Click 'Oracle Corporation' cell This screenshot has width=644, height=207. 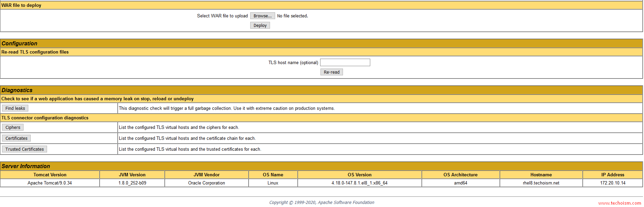tap(207, 183)
